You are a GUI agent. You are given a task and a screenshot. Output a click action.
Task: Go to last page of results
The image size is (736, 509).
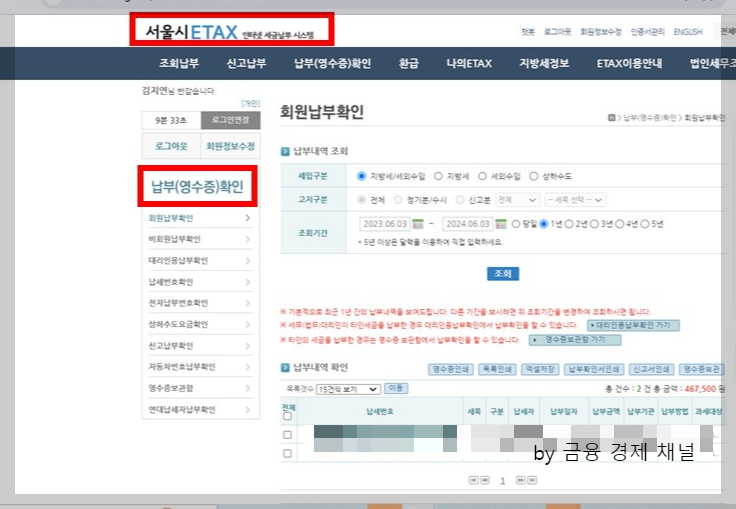click(532, 480)
